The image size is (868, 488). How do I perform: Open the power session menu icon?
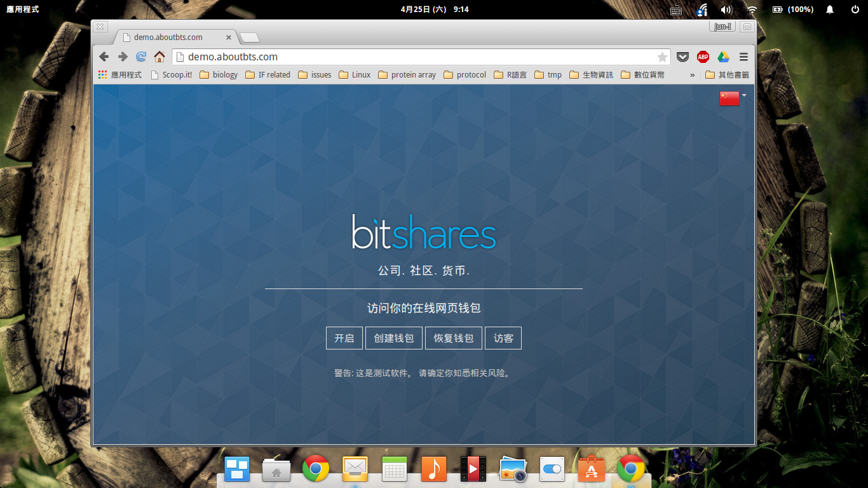click(x=855, y=10)
